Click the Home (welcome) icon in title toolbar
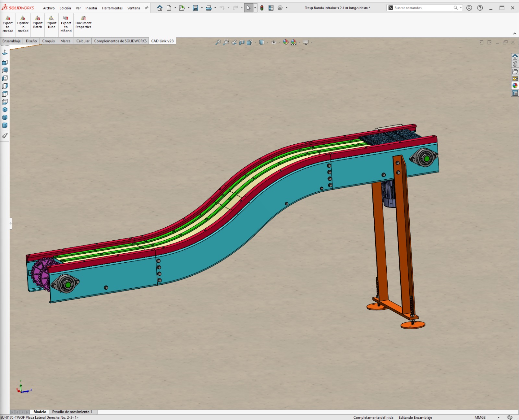Image resolution: width=519 pixels, height=420 pixels. pyautogui.click(x=160, y=8)
